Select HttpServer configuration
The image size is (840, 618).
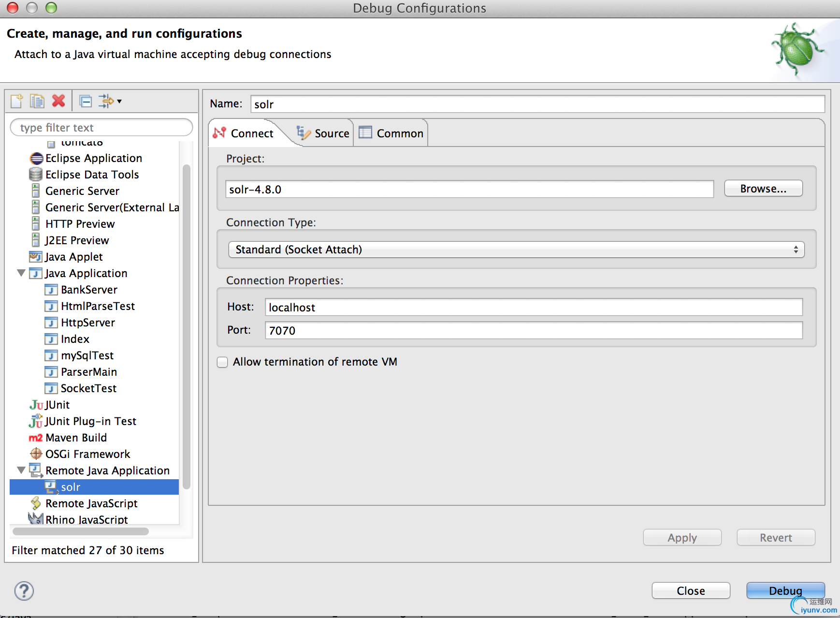pos(88,323)
